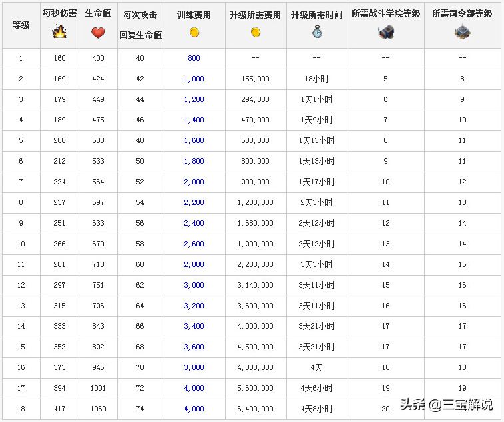This screenshot has width=504, height=422.
Task: Open the 4,000 training cost link in row 18
Action: 194,409
